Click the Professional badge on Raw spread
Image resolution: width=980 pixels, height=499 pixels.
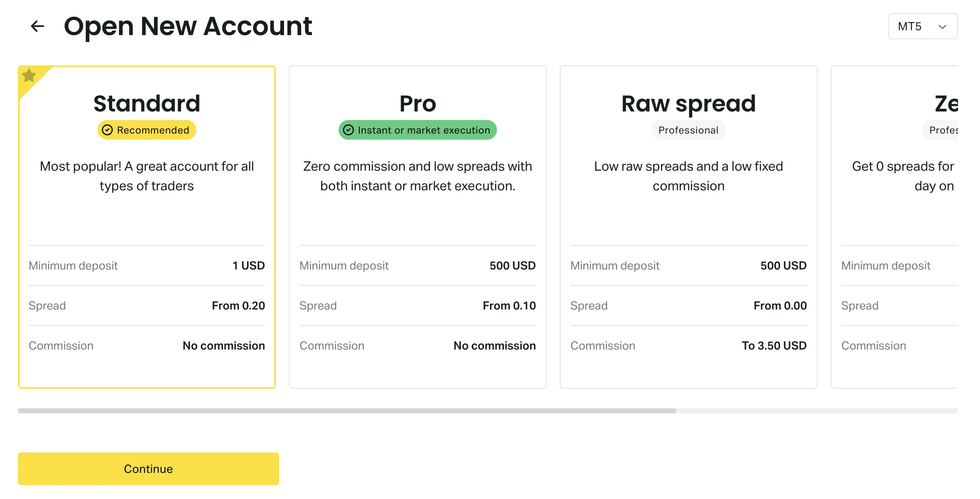click(x=688, y=130)
